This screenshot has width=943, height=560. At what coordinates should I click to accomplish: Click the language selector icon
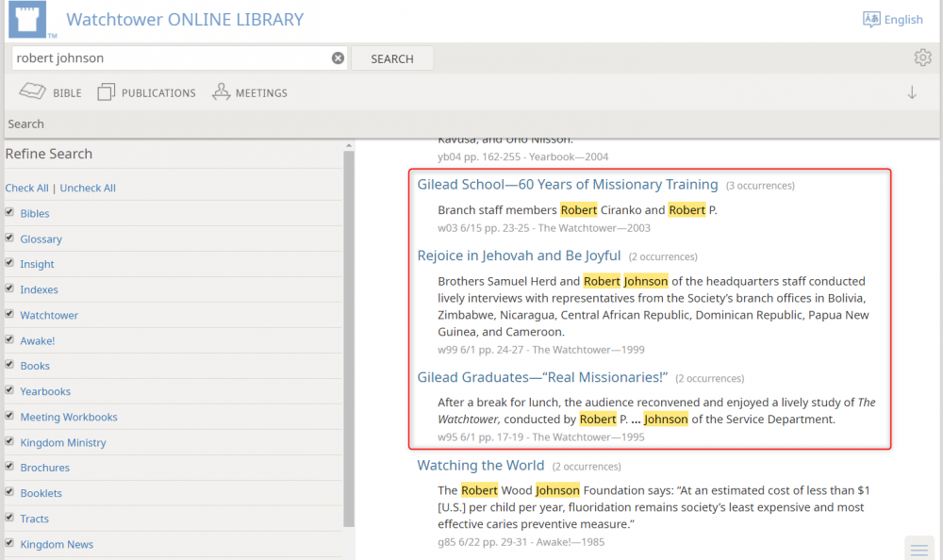(x=871, y=20)
